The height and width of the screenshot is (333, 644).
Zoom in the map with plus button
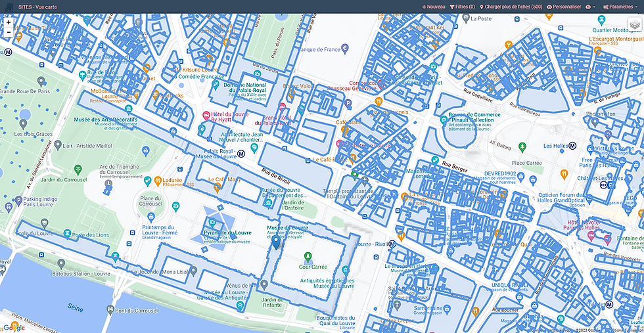[9, 22]
